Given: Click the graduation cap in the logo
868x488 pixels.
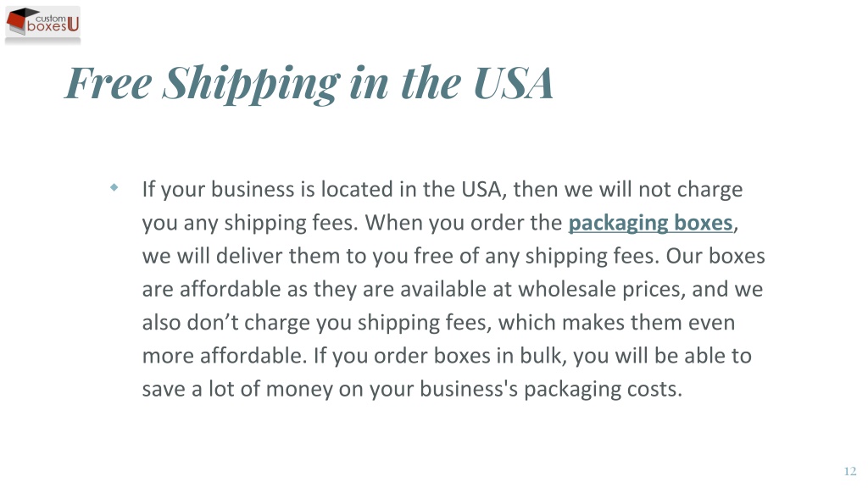Looking at the screenshot, I should (21, 19).
